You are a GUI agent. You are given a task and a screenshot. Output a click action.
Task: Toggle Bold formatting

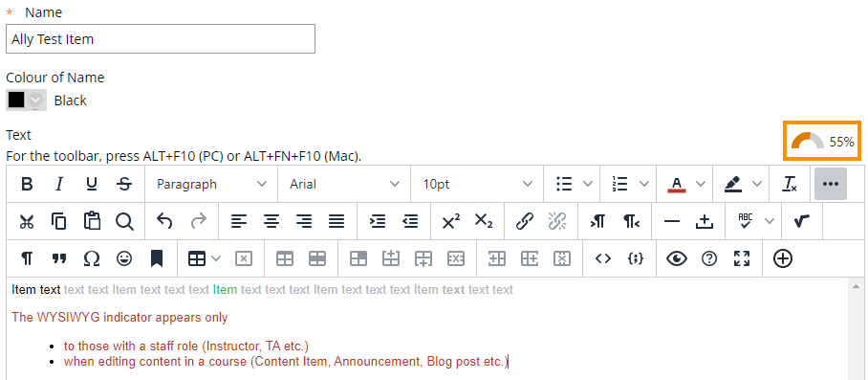27,184
